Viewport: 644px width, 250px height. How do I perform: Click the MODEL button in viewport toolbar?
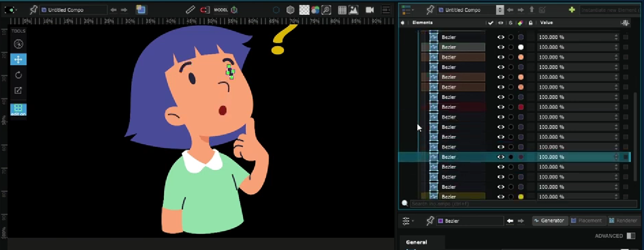click(x=221, y=10)
